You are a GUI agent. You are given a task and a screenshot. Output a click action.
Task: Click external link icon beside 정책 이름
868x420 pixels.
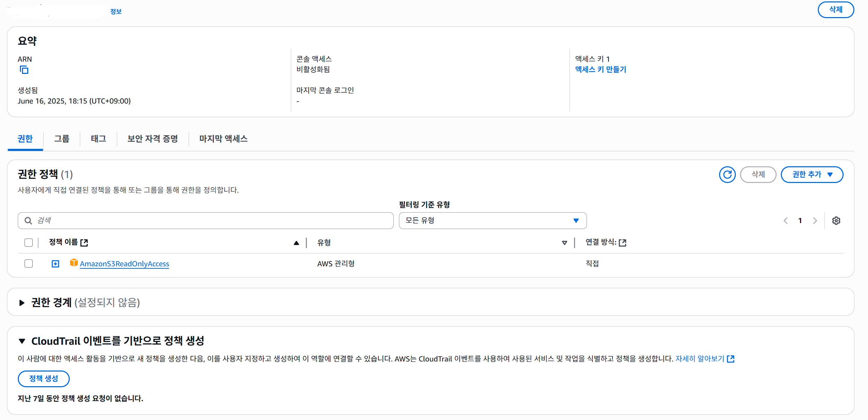click(x=84, y=243)
